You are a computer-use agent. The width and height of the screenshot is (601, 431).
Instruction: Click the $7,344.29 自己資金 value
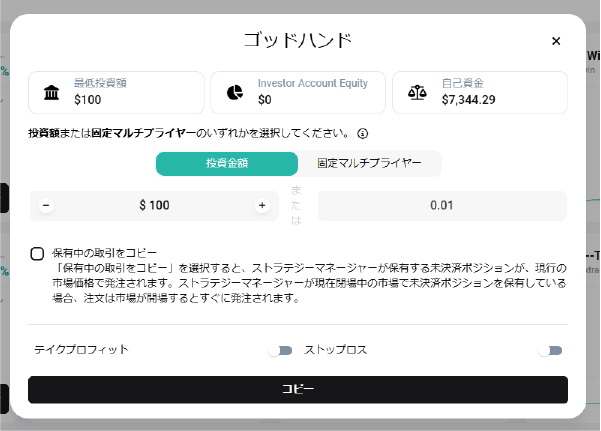[468, 100]
